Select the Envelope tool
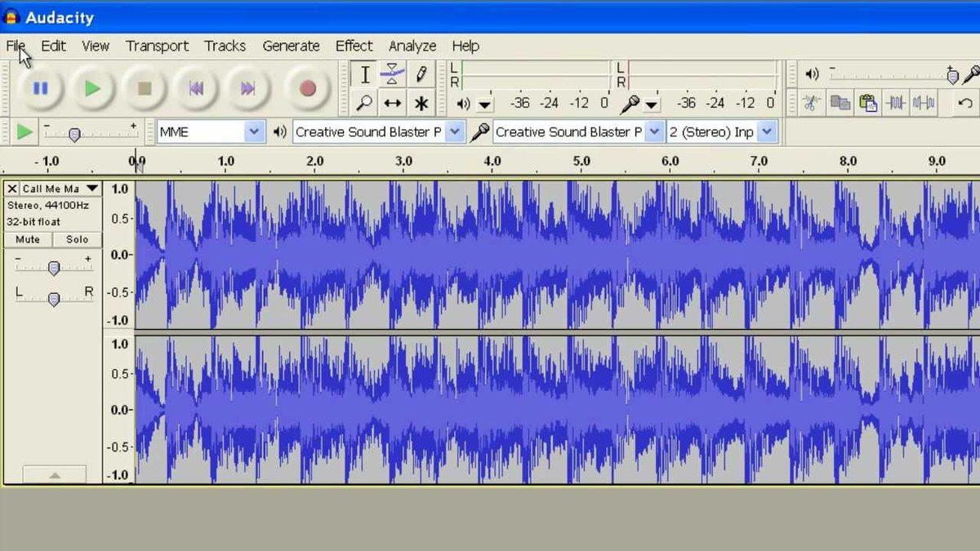This screenshot has width=980, height=551. tap(393, 74)
